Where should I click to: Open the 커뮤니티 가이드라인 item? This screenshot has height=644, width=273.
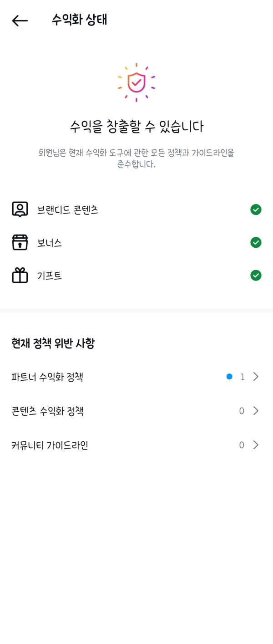click(50, 445)
